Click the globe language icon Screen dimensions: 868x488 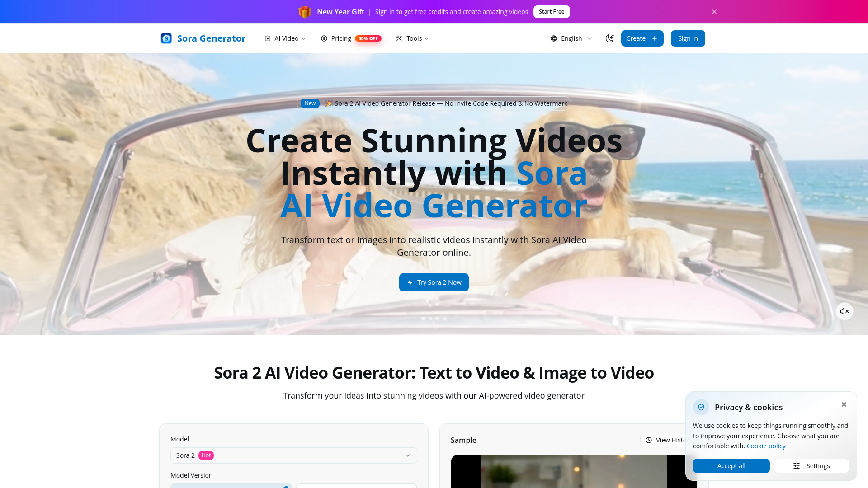[x=554, y=38]
